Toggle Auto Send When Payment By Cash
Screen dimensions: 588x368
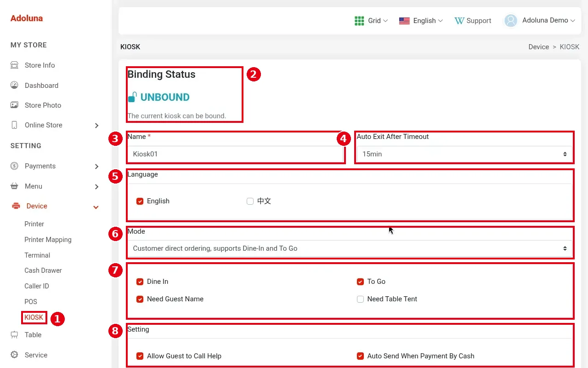pyautogui.click(x=361, y=356)
